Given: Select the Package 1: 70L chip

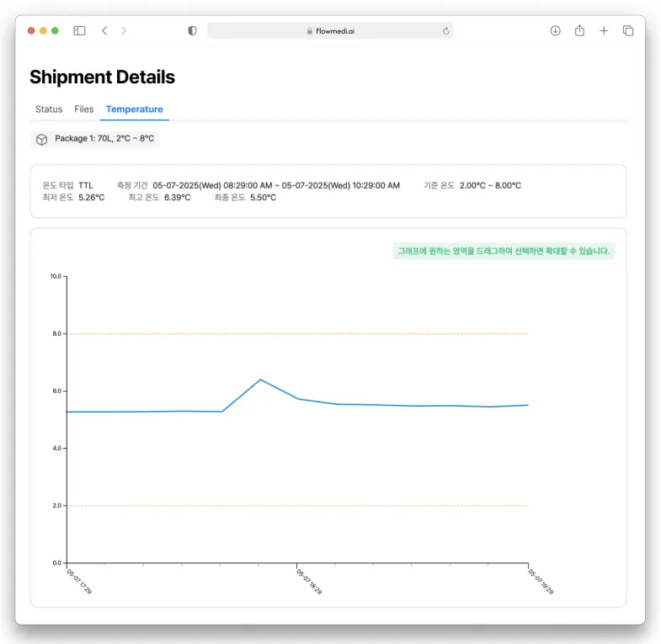Looking at the screenshot, I should coord(104,139).
